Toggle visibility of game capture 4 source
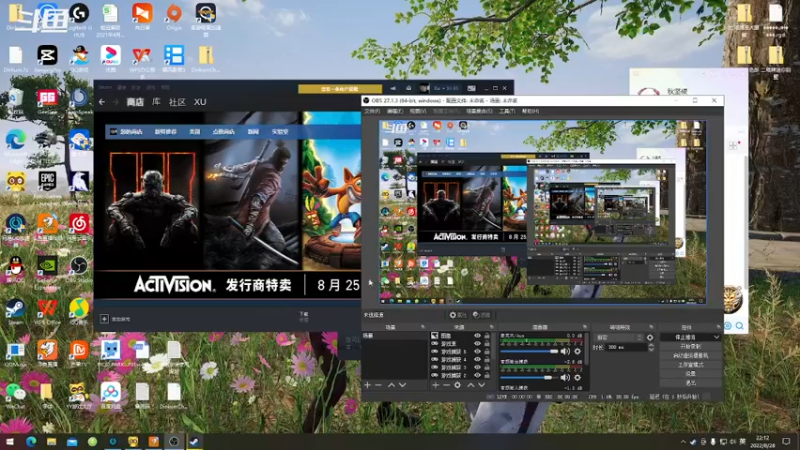 point(478,360)
